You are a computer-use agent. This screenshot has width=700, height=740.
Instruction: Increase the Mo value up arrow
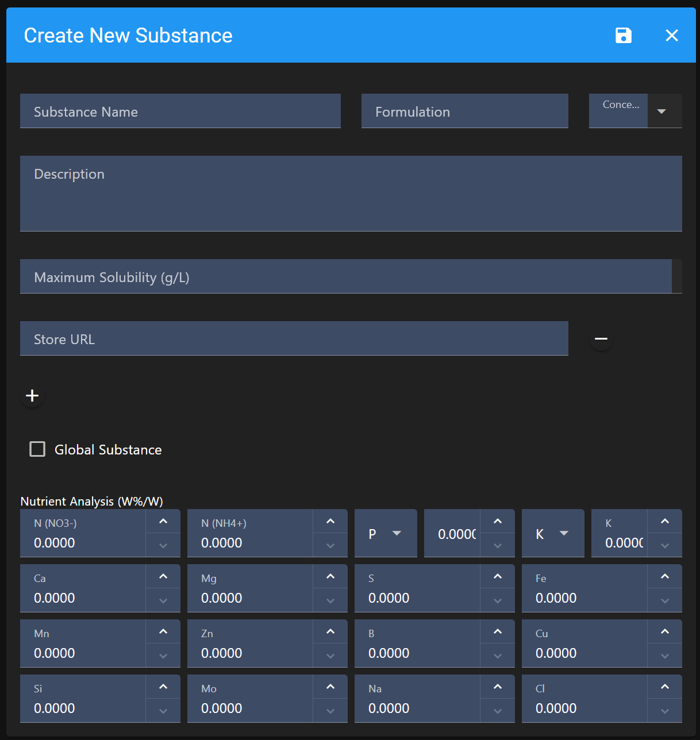pos(330,687)
